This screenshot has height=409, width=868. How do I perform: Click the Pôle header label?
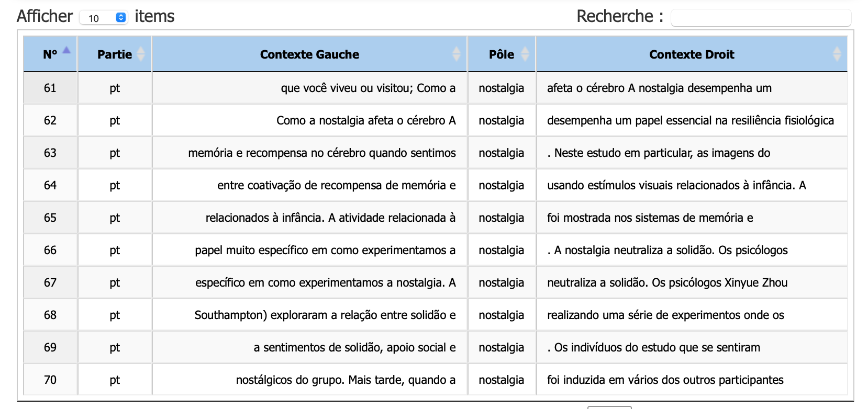tap(501, 54)
